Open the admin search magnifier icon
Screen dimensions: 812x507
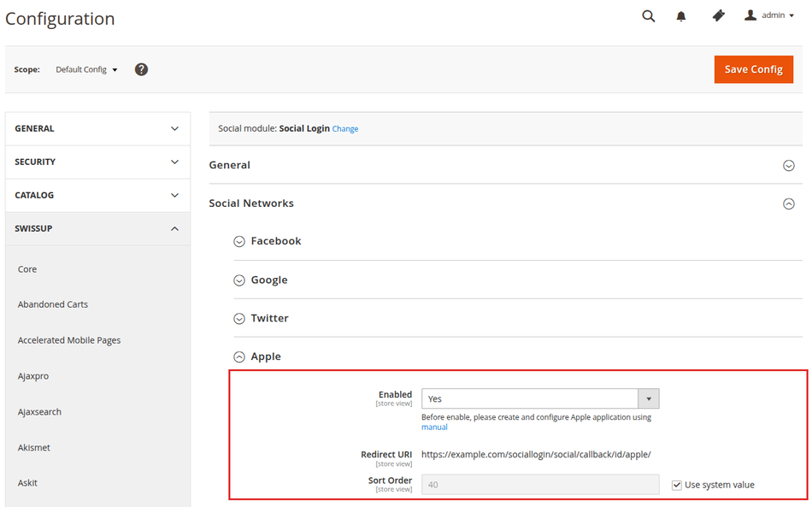[x=649, y=16]
